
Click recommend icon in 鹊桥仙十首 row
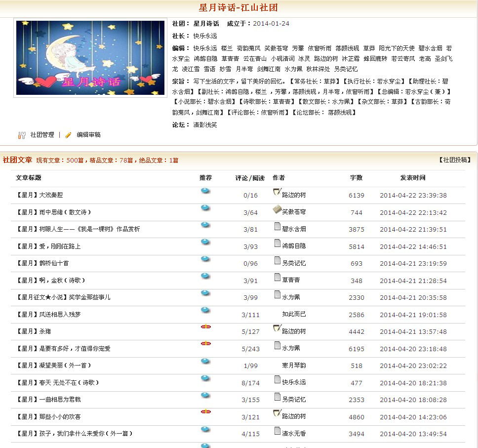206,259
